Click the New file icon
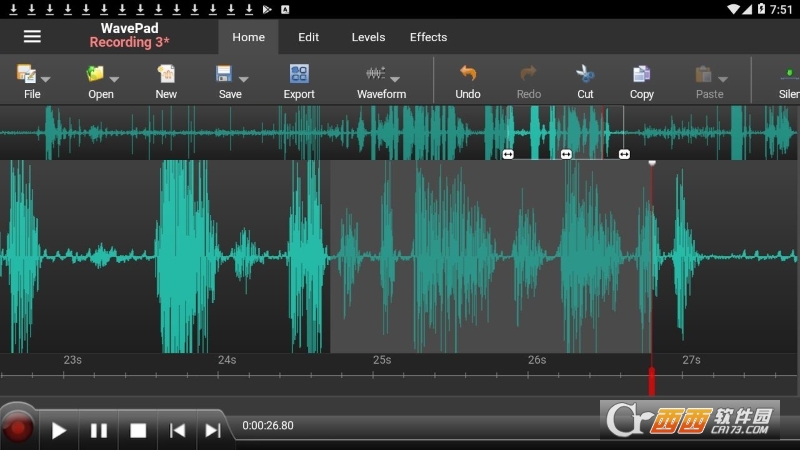The width and height of the screenshot is (800, 450). coord(166,74)
